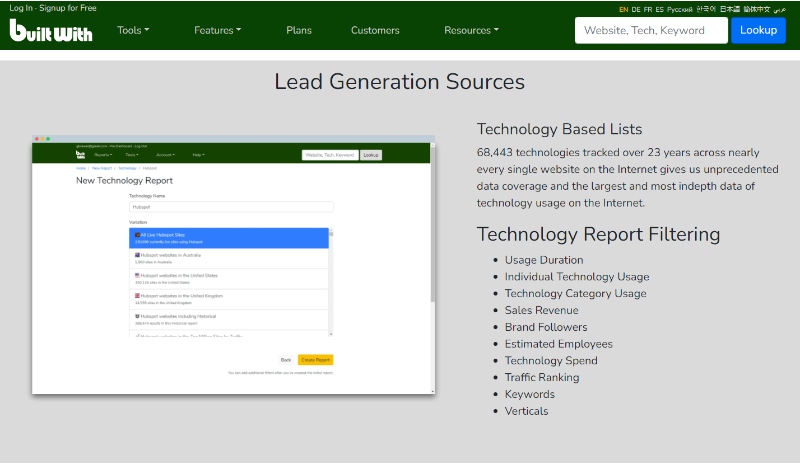Switch language to Japanese (日本語)
This screenshot has width=800, height=474.
(x=730, y=9)
